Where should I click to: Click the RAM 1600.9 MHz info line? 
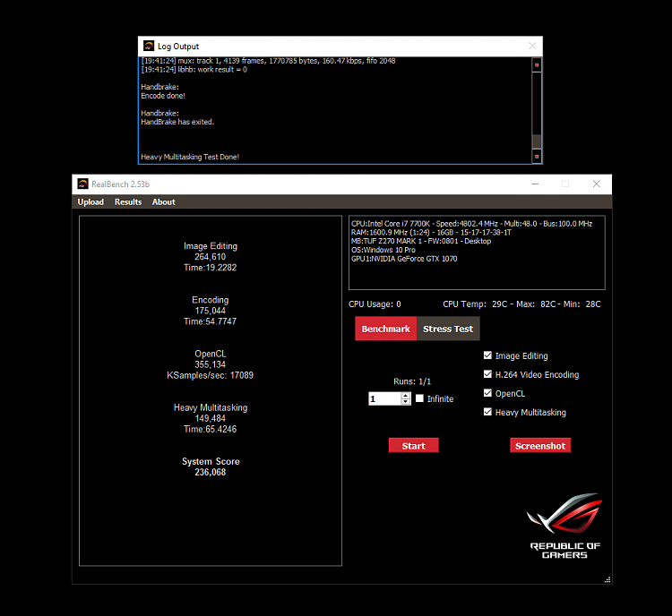[431, 232]
